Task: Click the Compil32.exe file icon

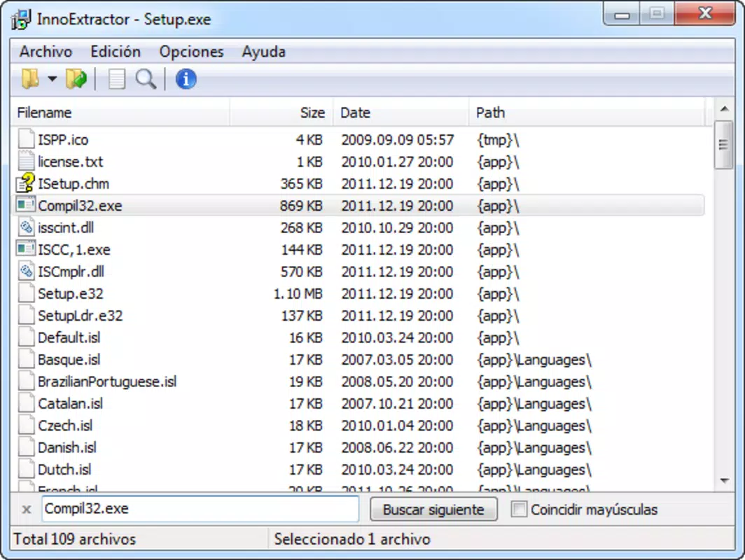Action: tap(26, 205)
